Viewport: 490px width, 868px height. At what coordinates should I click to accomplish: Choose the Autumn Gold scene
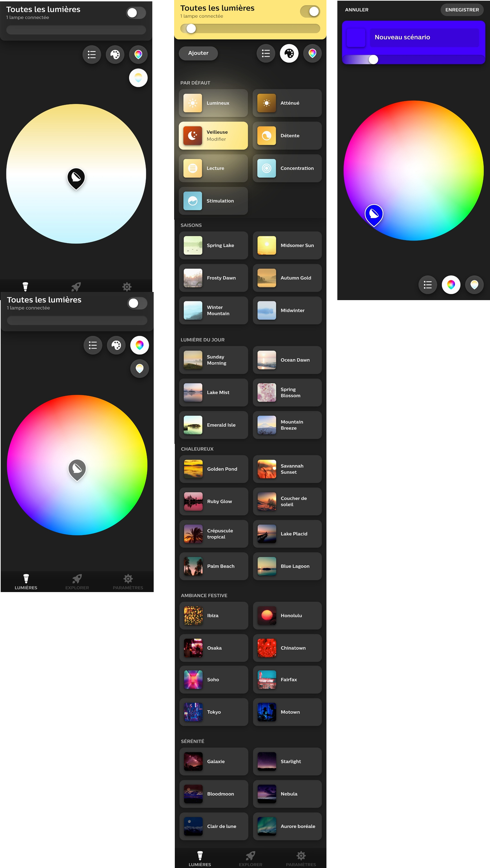(x=287, y=278)
